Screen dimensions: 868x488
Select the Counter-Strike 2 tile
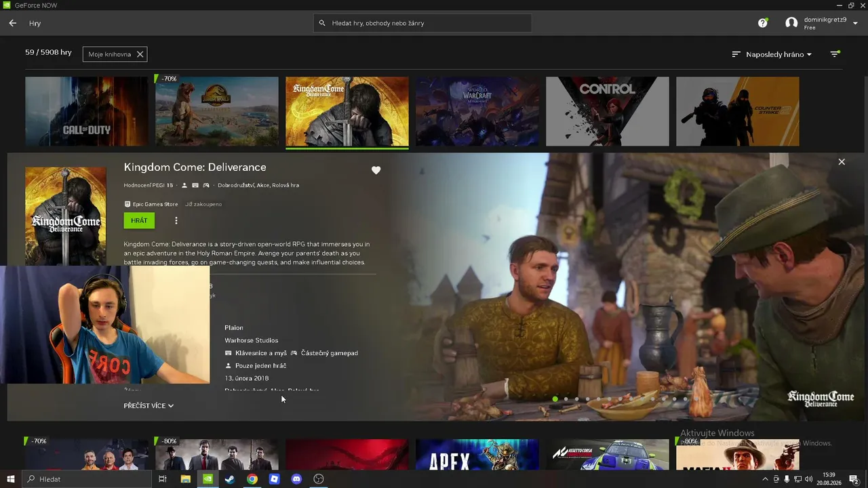(x=738, y=111)
